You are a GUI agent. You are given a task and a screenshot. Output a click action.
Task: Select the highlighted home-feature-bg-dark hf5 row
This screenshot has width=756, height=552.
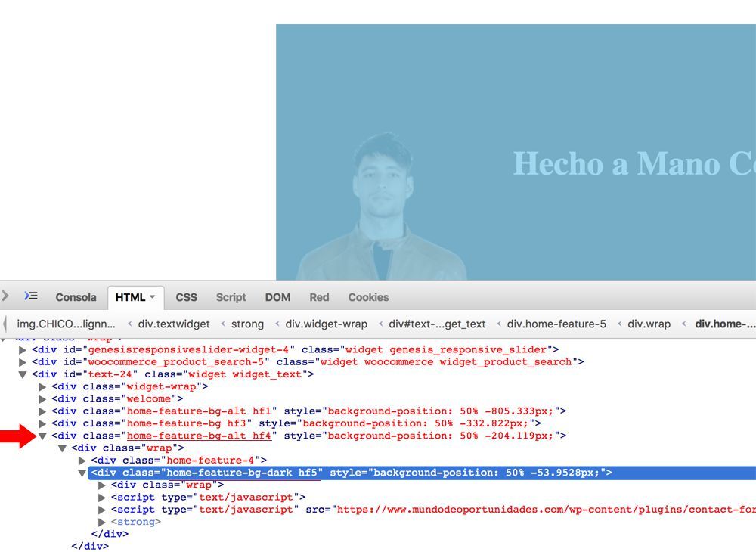(422, 473)
